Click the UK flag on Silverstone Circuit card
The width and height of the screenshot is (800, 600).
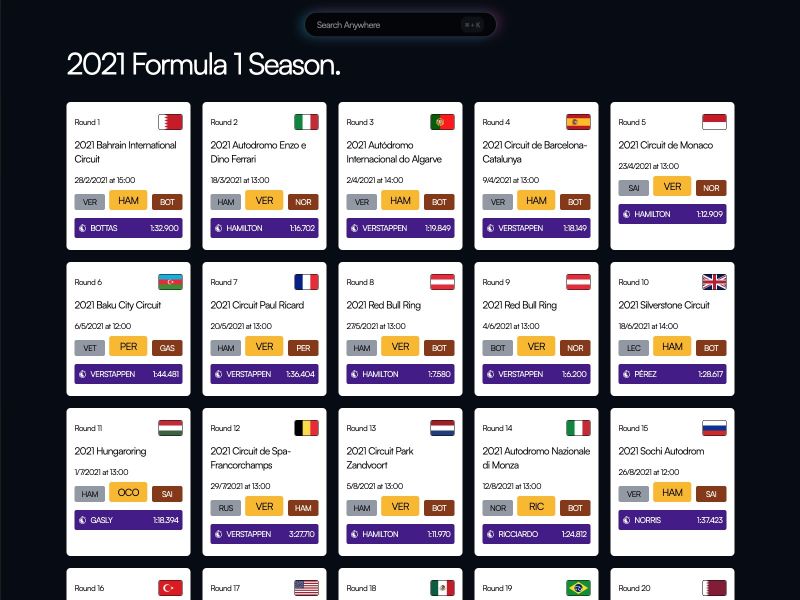click(714, 281)
